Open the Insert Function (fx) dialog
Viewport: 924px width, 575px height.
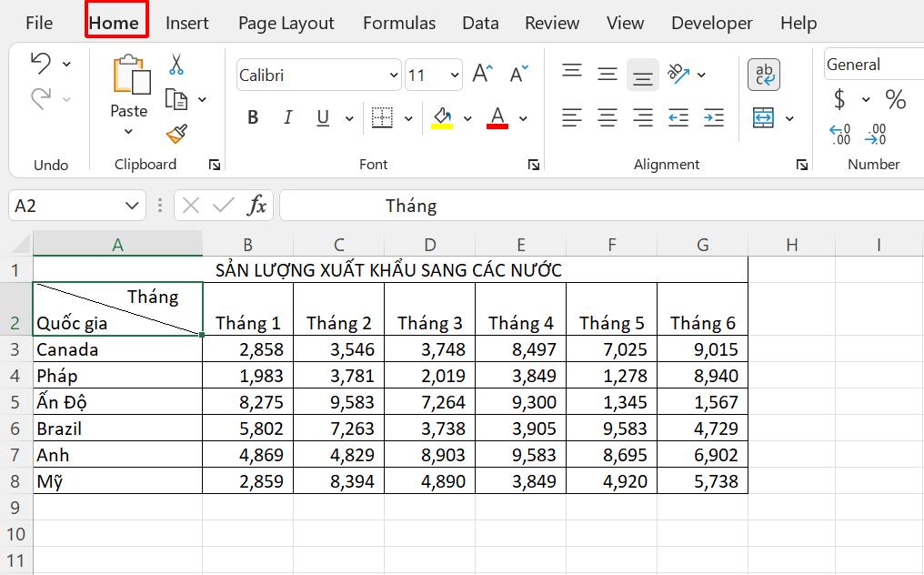point(258,205)
